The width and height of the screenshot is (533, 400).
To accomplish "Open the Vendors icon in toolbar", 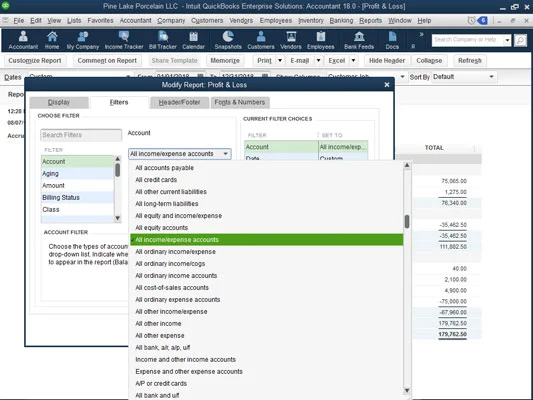I will pos(291,40).
